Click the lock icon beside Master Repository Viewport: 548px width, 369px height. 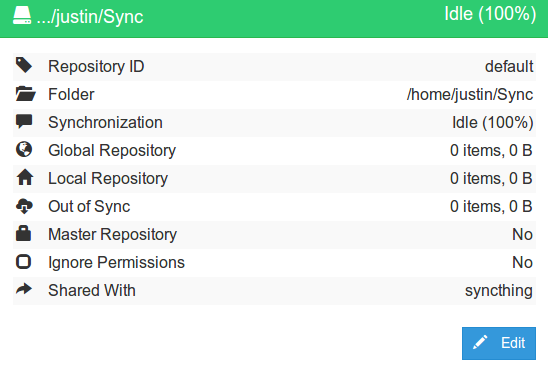point(23,233)
